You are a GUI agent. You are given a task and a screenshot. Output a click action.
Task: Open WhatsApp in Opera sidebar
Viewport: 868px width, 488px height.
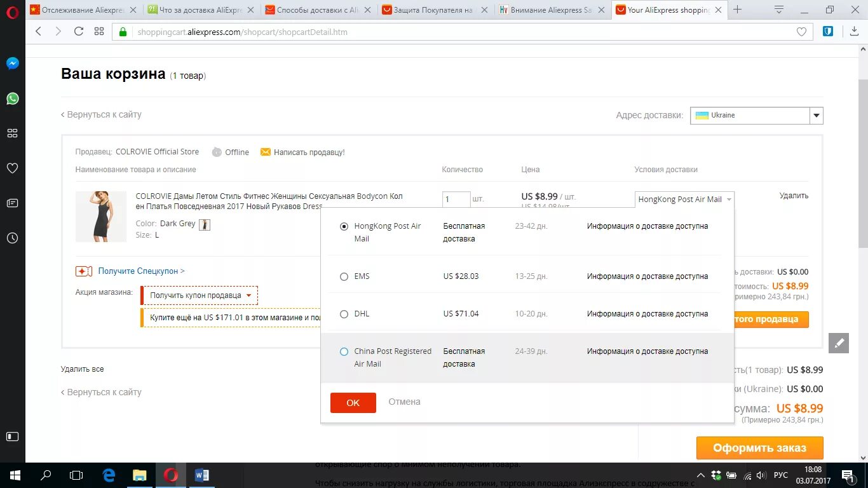point(12,98)
